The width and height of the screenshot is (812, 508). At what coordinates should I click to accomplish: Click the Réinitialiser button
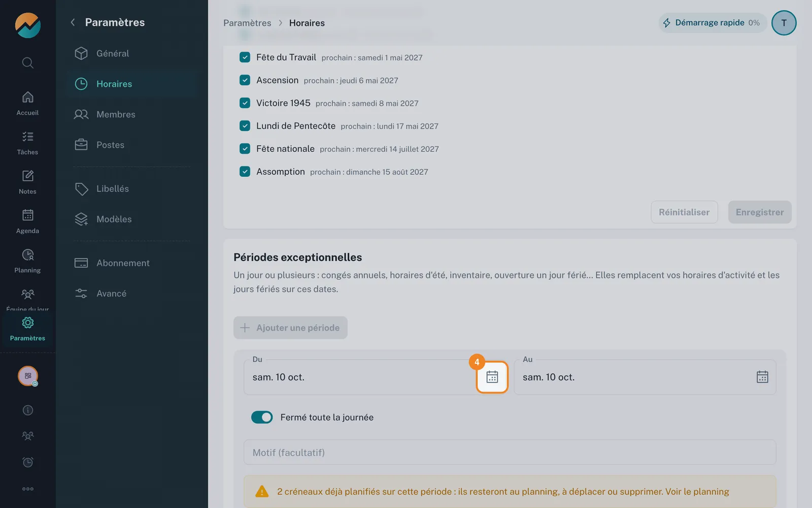[x=684, y=212]
